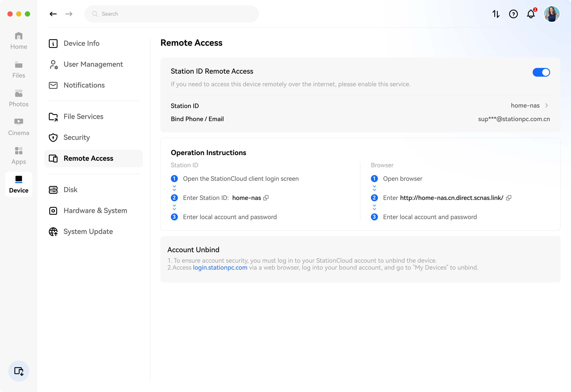Image resolution: width=571 pixels, height=392 pixels.
Task: Expand Station ID home-nas chevron
Action: (546, 106)
